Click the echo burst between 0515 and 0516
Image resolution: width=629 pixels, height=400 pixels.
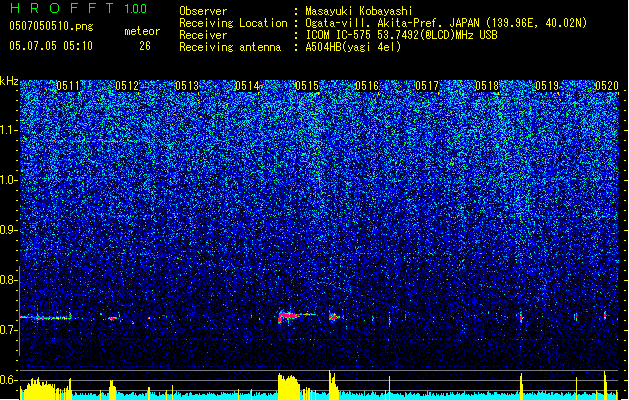tap(334, 317)
